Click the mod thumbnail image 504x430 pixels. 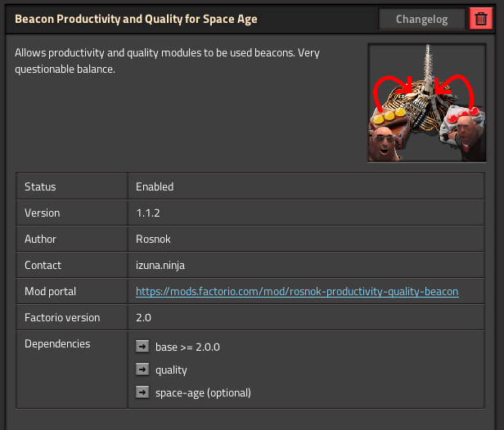(x=428, y=102)
